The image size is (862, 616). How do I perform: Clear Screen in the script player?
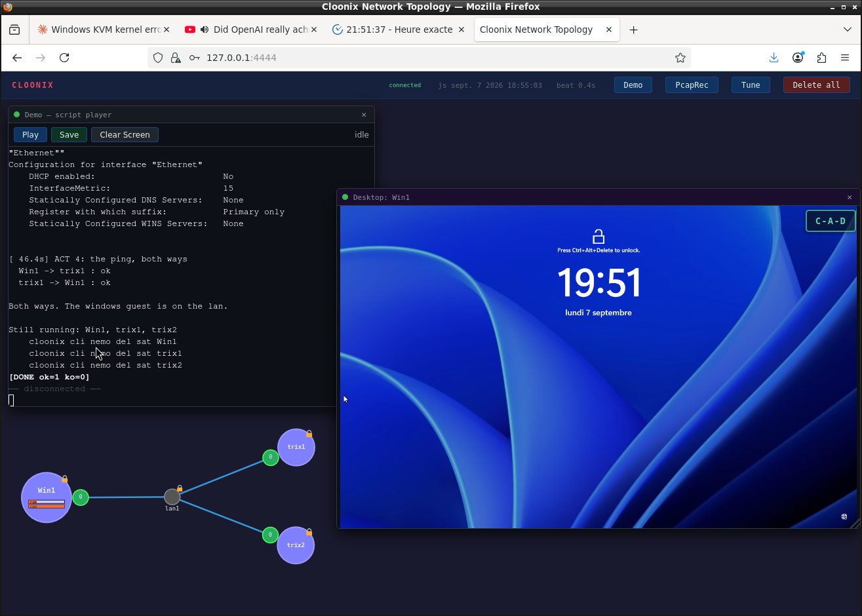(x=125, y=134)
